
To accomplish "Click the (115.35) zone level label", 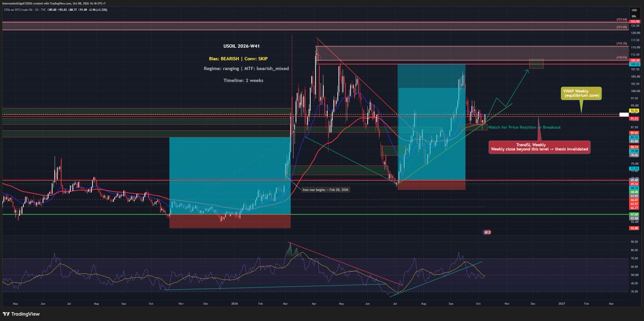I will (621, 43).
